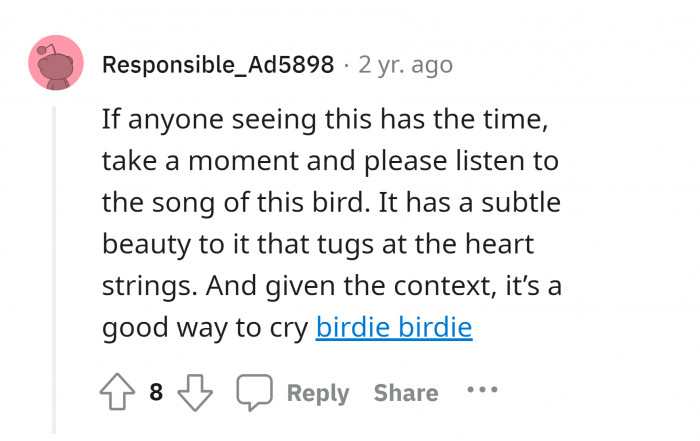Click the words "good way to cry"
Screen dimensions: 700x441
coord(205,327)
